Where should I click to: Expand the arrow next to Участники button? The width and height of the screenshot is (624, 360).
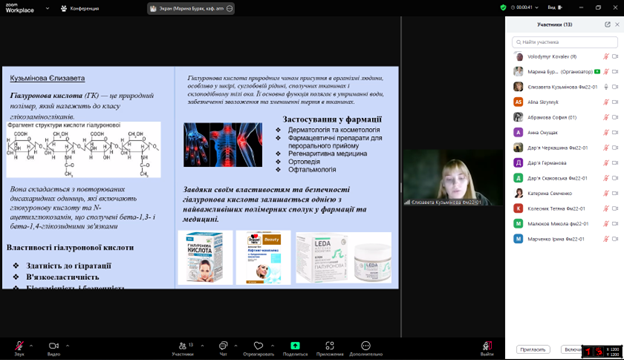click(x=202, y=346)
